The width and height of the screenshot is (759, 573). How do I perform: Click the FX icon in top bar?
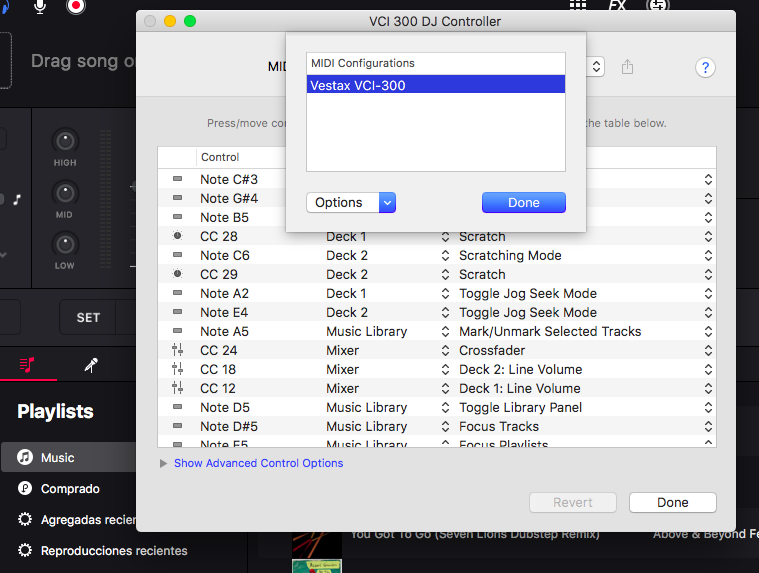click(617, 5)
